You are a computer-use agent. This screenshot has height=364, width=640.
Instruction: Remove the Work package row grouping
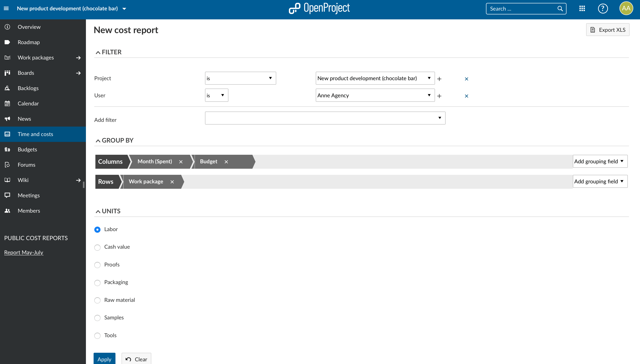[x=172, y=182]
